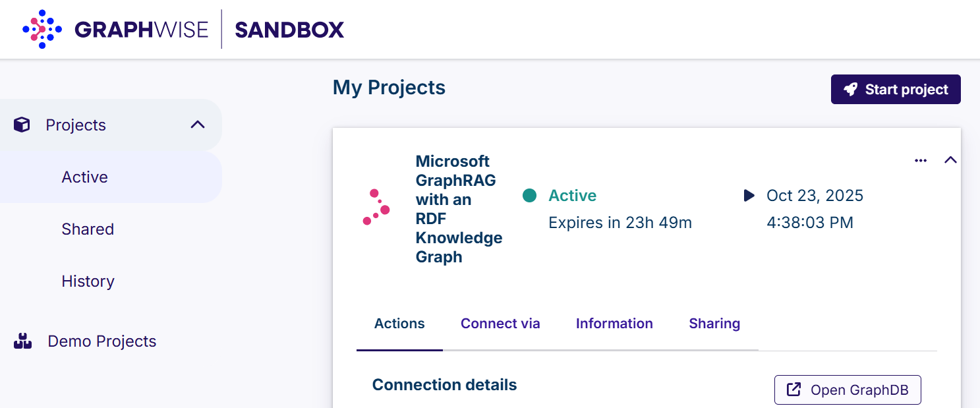Click the rocket icon on Start project

pos(851,90)
